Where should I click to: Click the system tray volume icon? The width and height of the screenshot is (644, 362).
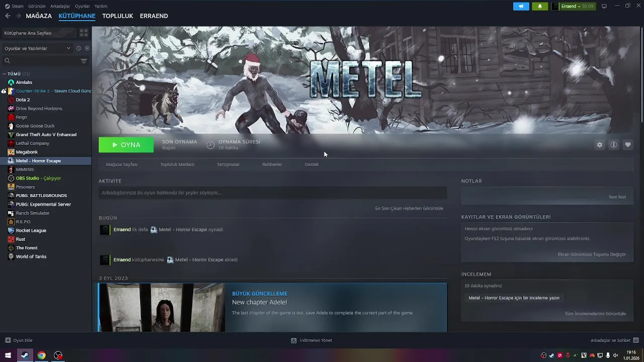point(615,355)
